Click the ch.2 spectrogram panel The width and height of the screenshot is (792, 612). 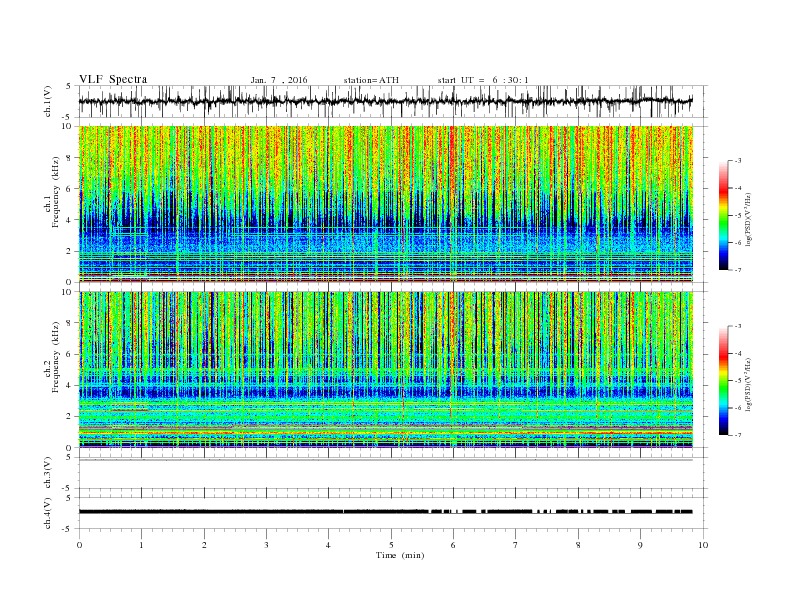[386, 369]
